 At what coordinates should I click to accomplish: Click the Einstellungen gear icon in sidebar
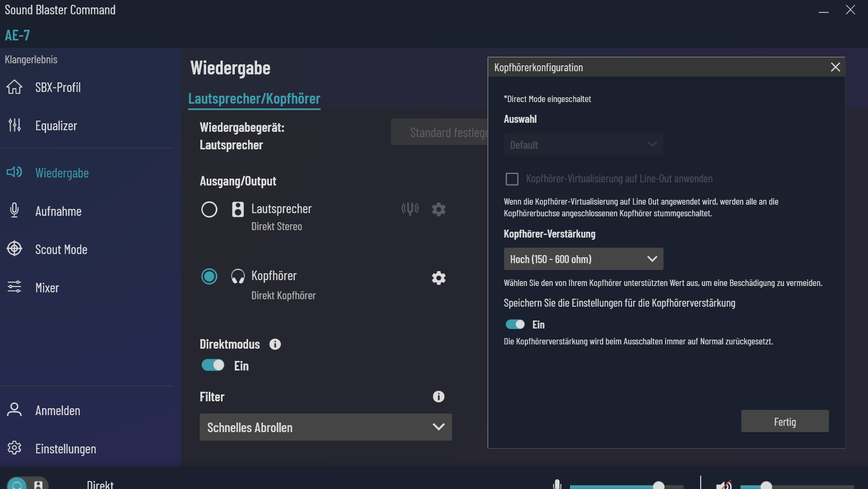(x=14, y=448)
